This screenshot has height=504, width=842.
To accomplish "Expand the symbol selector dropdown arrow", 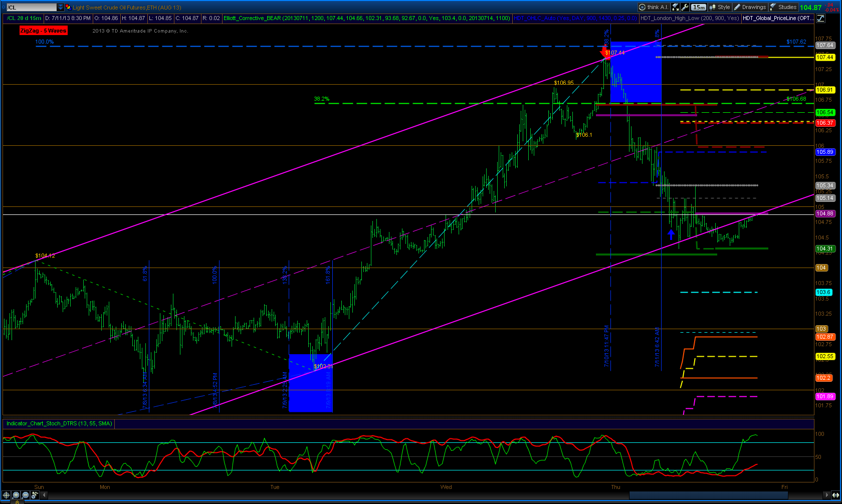I will click(61, 8).
